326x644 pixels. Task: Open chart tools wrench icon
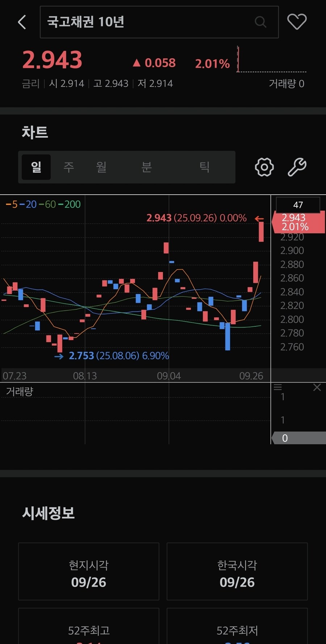[297, 167]
